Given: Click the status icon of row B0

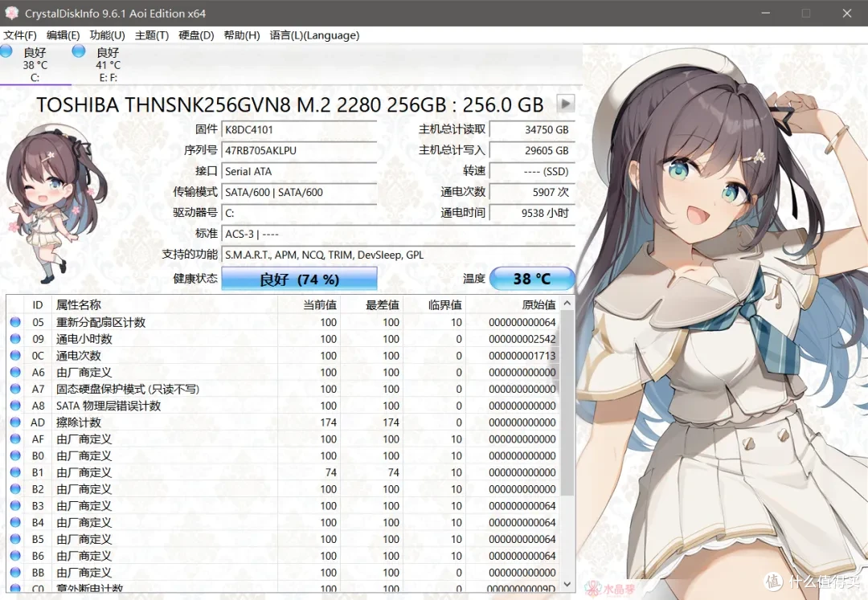Looking at the screenshot, I should (x=15, y=455).
